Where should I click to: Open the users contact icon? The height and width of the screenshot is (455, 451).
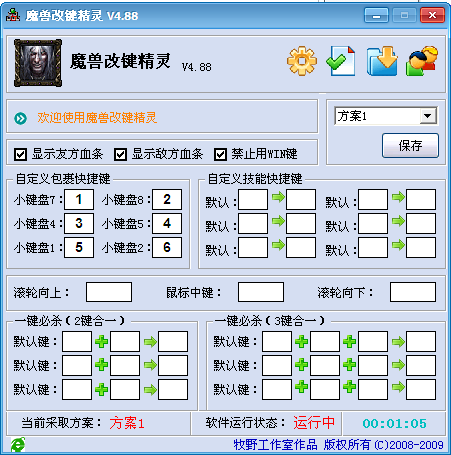422,61
